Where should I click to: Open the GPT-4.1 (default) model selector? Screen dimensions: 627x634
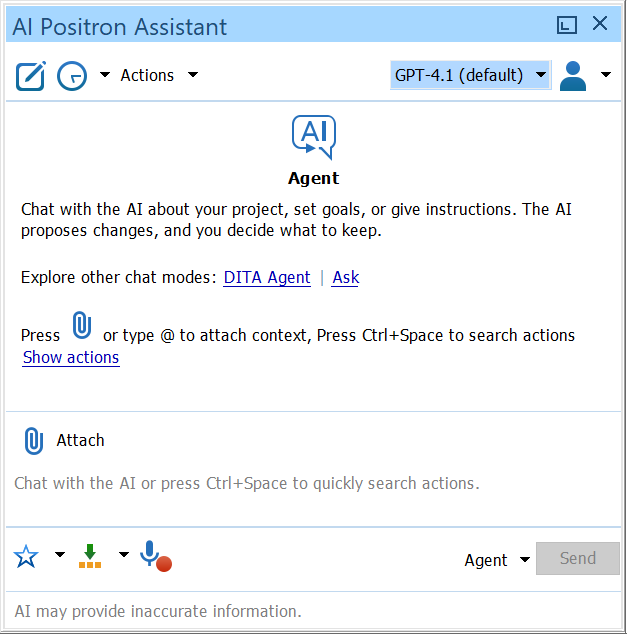pos(470,75)
